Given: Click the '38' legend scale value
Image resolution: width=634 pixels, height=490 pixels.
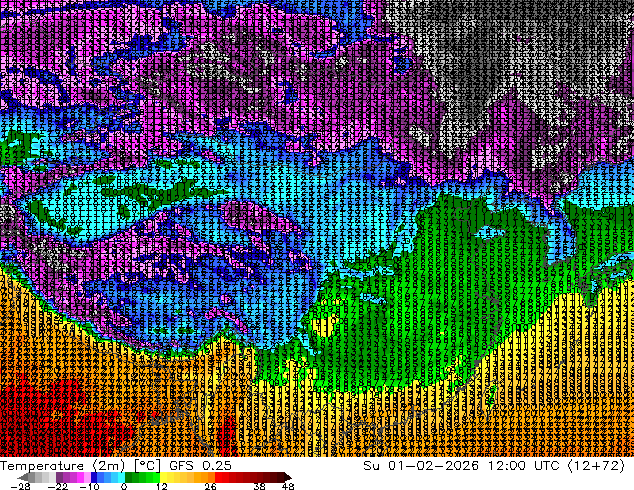Looking at the screenshot, I should click(260, 486).
